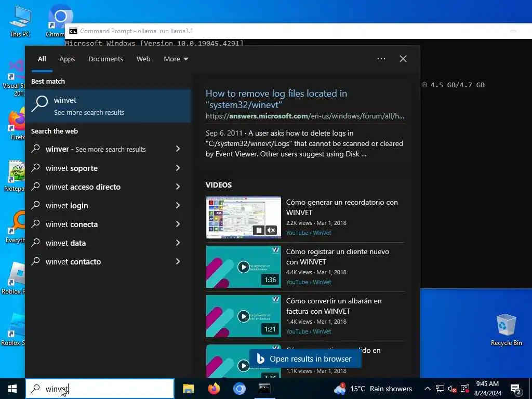The width and height of the screenshot is (532, 399).
Task: Open the weather widget showing 15°C
Action: pyautogui.click(x=373, y=389)
